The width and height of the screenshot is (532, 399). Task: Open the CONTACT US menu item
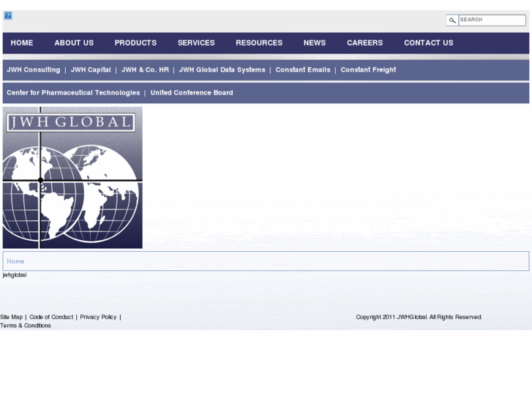[429, 42]
